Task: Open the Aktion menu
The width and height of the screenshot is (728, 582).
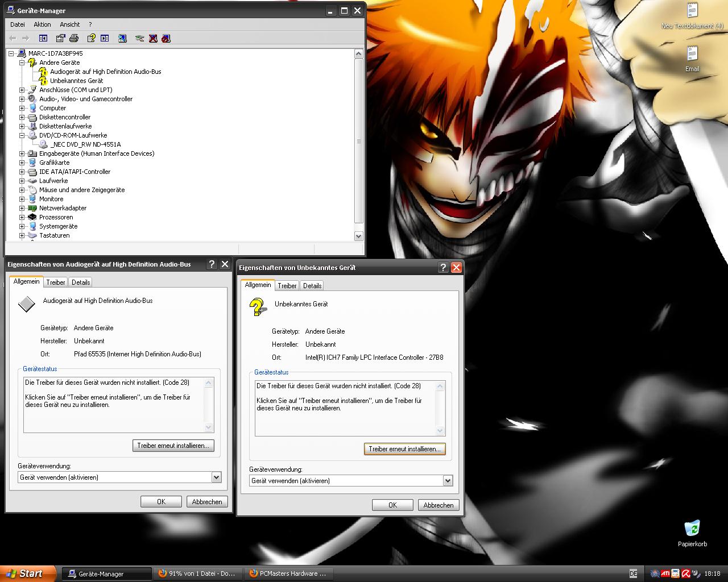Action: [42, 24]
